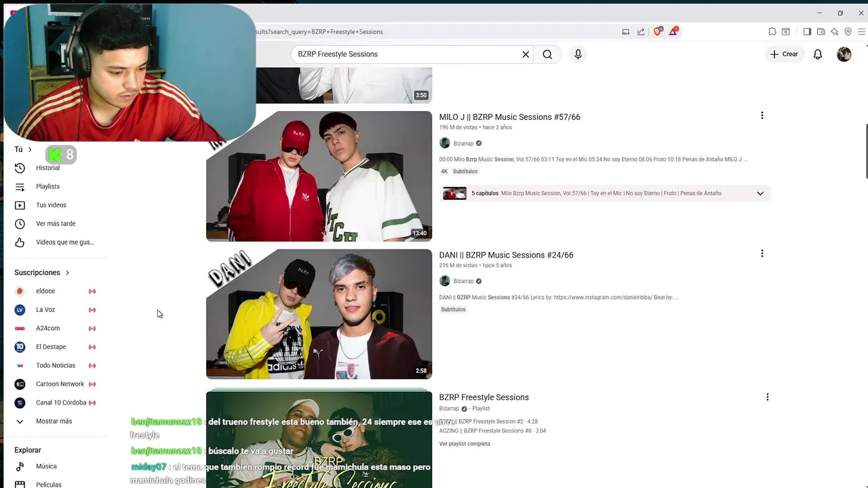Open the Tú section chevron
Screen dimensions: 868x488
click(x=30, y=150)
